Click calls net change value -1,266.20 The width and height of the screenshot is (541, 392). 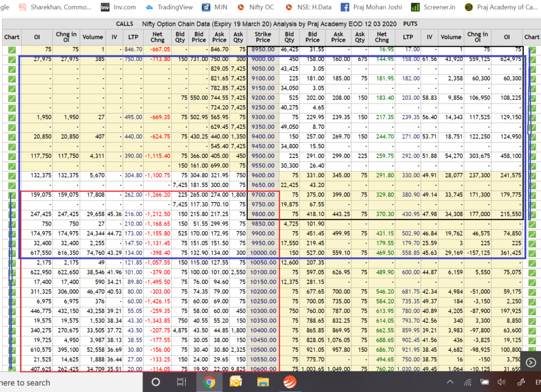pyautogui.click(x=157, y=195)
